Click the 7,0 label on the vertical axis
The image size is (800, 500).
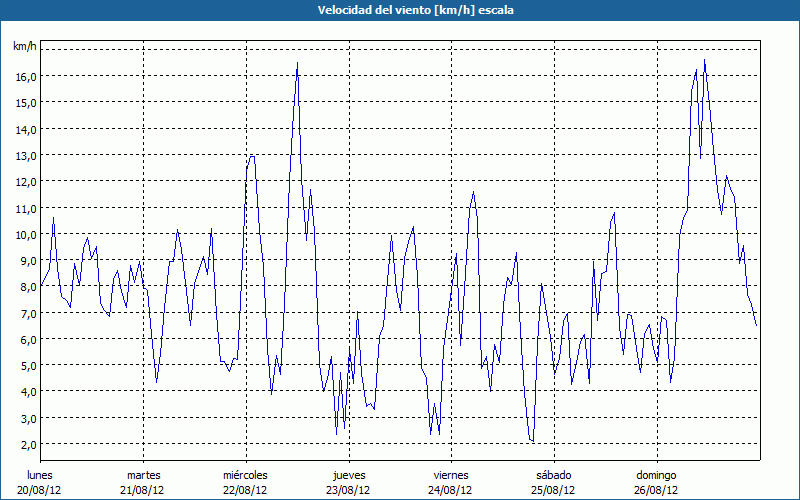coord(25,313)
